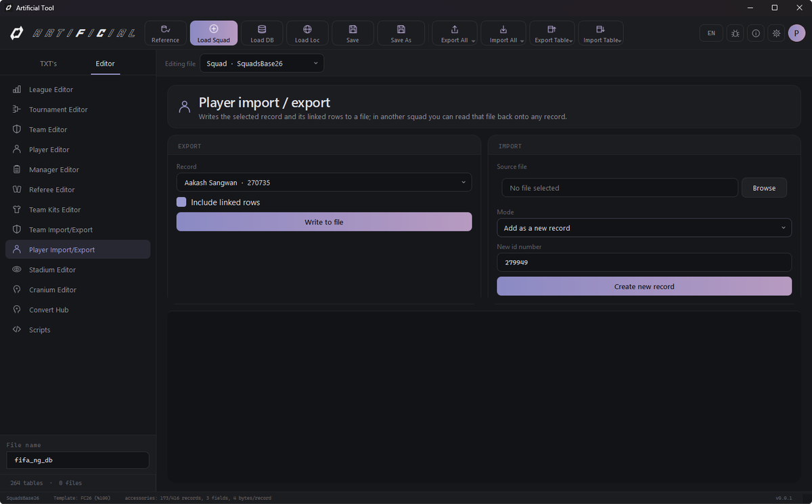
Task: Click the Write to file button
Action: pos(324,222)
